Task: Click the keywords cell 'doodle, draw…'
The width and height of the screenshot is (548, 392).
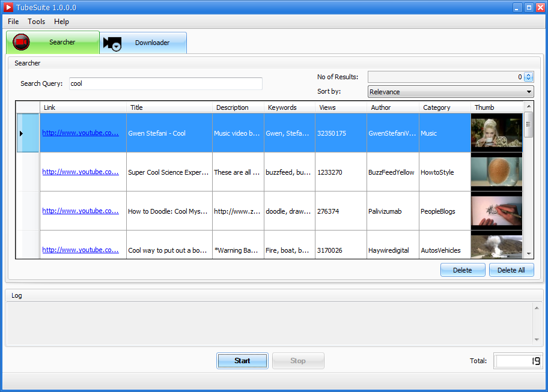Action: (x=288, y=211)
